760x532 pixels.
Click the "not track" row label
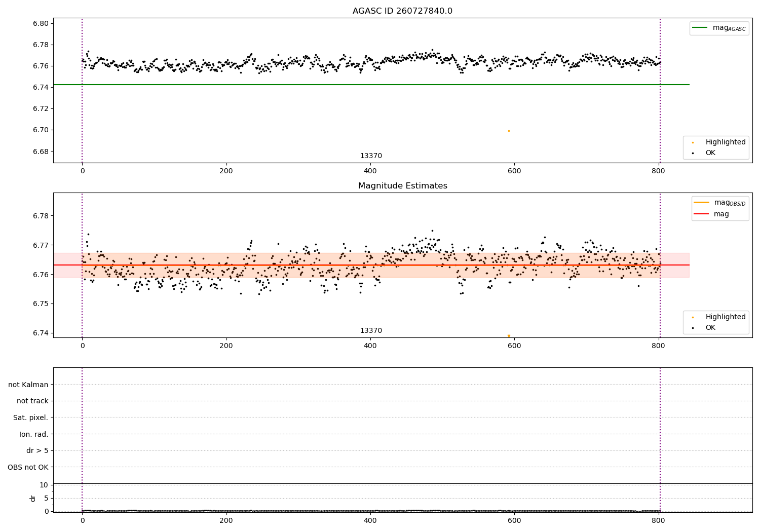[32, 401]
